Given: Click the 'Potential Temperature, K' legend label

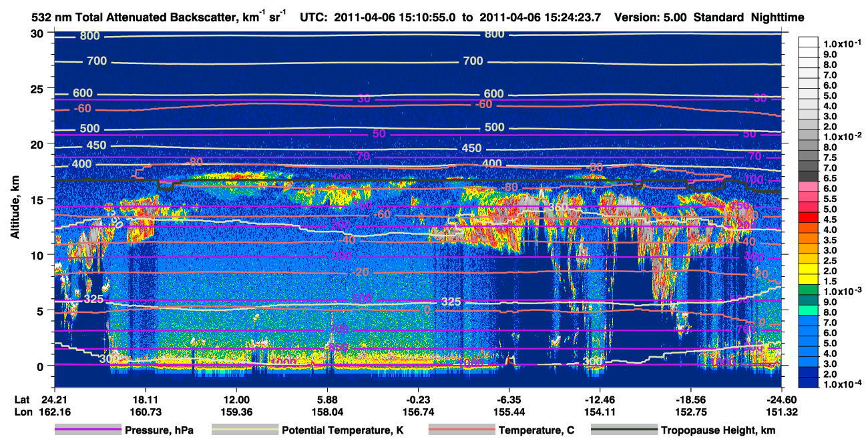Looking at the screenshot, I should [x=343, y=430].
